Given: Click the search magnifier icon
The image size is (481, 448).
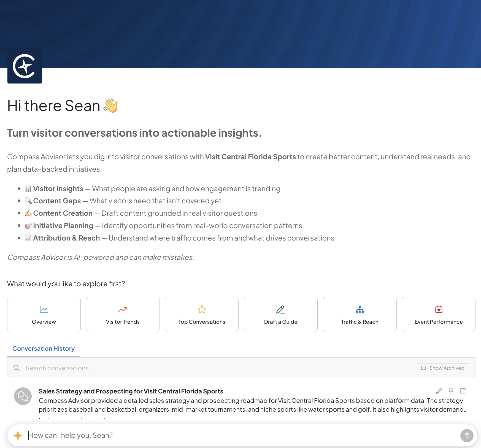Looking at the screenshot, I should 17,368.
